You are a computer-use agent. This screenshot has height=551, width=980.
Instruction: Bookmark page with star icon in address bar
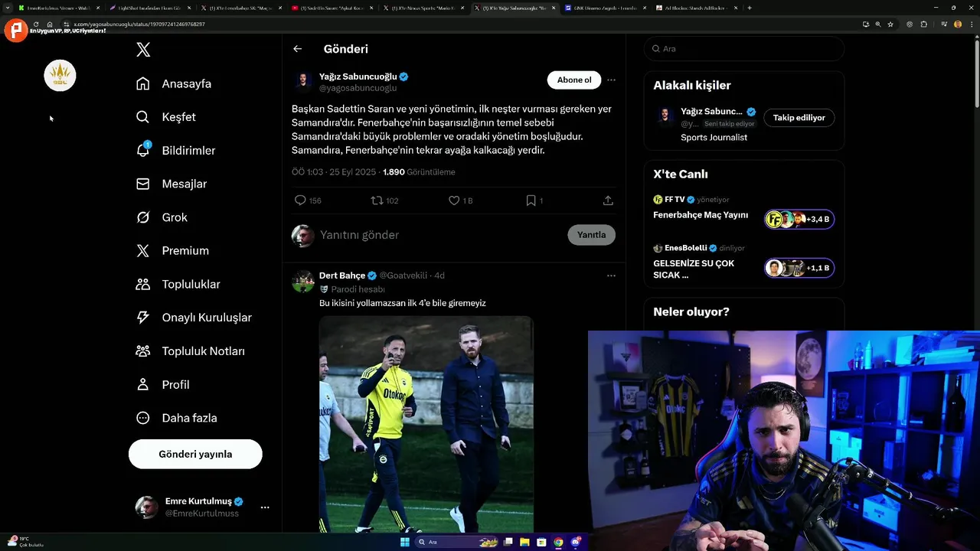890,24
